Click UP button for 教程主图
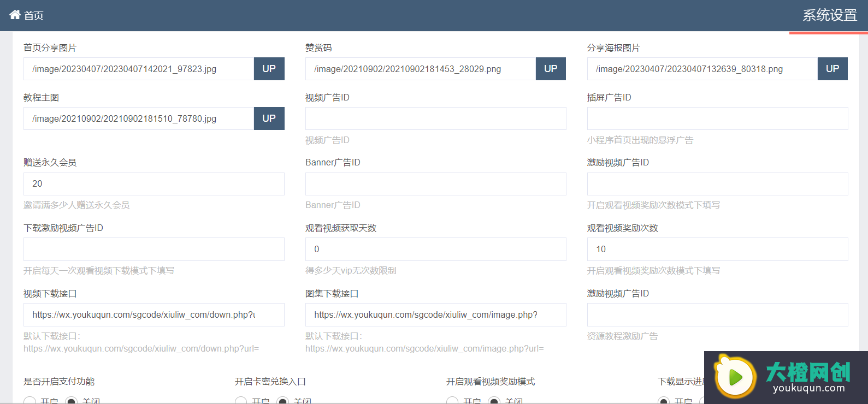The image size is (868, 404). 269,118
